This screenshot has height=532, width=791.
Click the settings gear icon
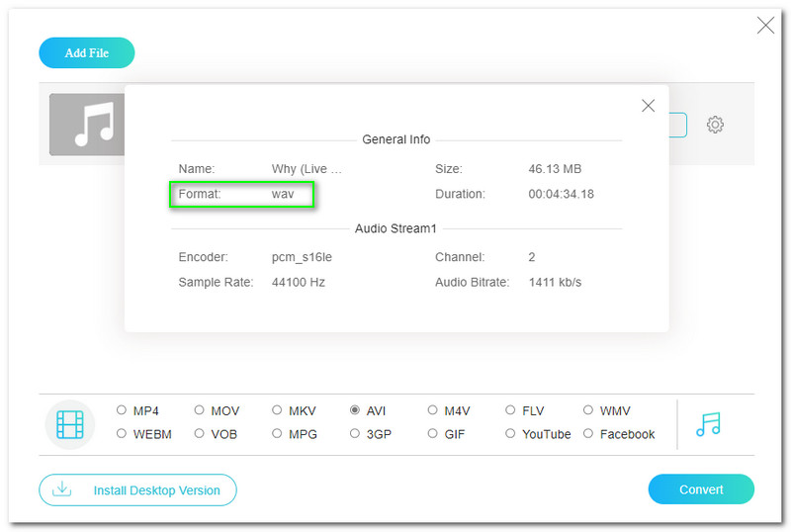(x=715, y=125)
